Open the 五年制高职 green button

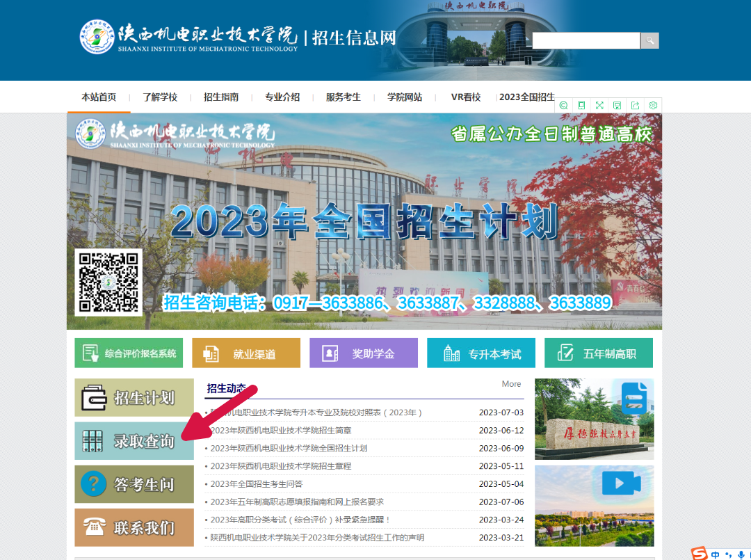click(599, 353)
